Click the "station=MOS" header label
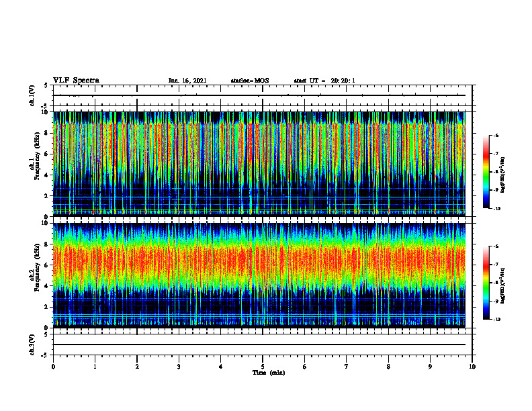This screenshot has height=411, width=532. 250,81
